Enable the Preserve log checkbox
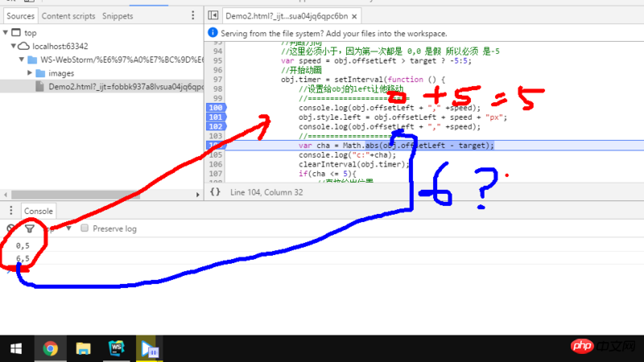The height and width of the screenshot is (362, 644). coord(85,228)
